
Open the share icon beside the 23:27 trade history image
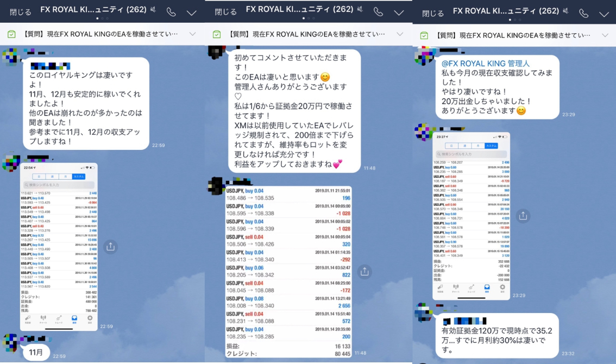click(523, 216)
